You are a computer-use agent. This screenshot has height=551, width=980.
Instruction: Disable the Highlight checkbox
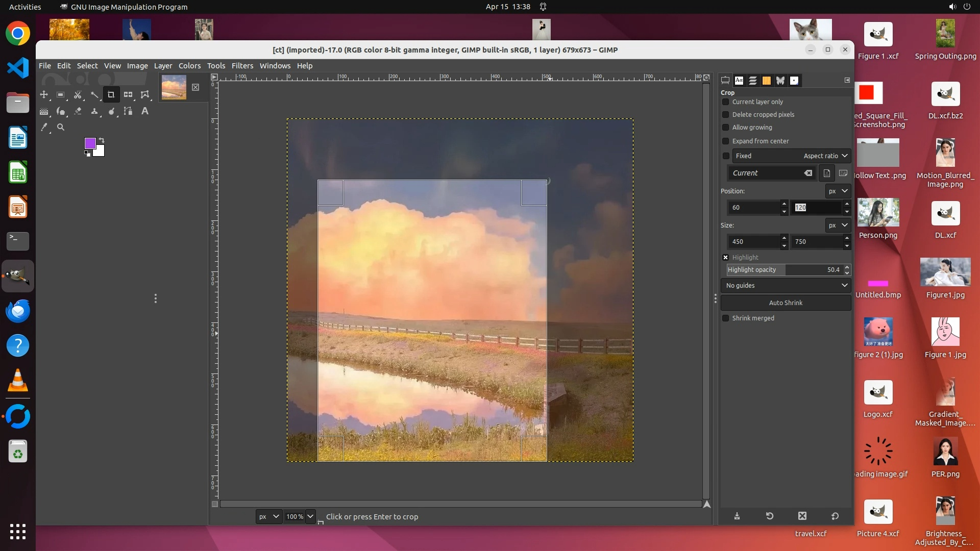click(725, 258)
